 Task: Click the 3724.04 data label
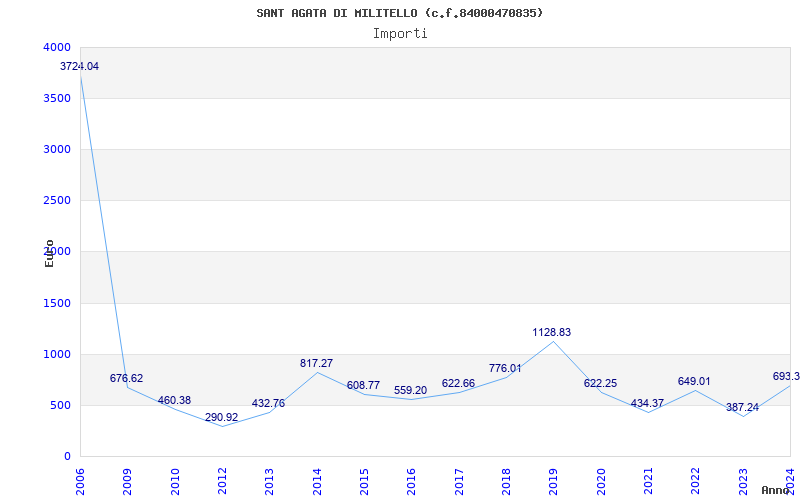click(x=80, y=66)
